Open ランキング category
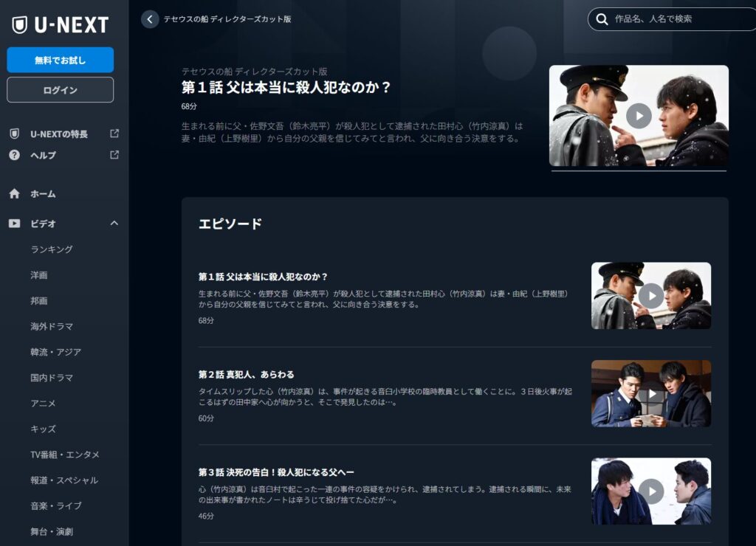The height and width of the screenshot is (546, 756). tap(52, 249)
